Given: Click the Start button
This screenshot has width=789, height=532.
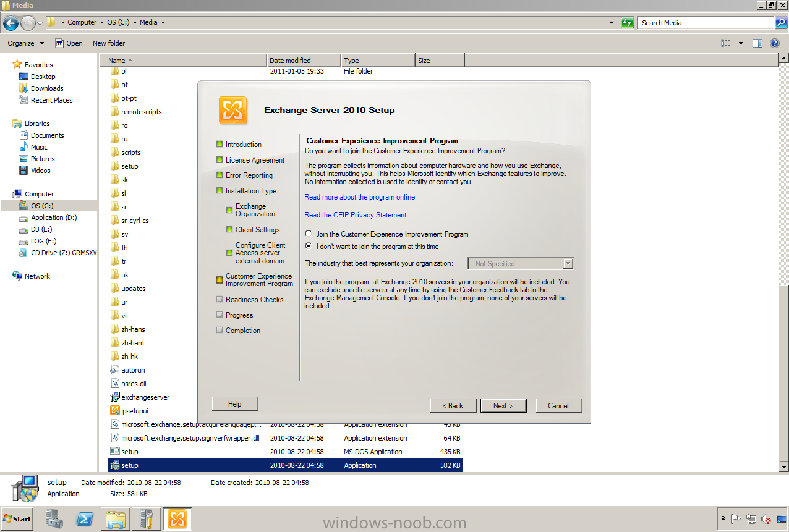Looking at the screenshot, I should 17,519.
